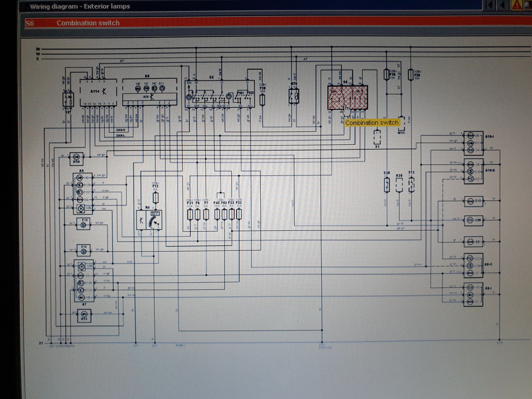Go to first diagram page arrow
The image size is (532, 399).
coord(489,5)
